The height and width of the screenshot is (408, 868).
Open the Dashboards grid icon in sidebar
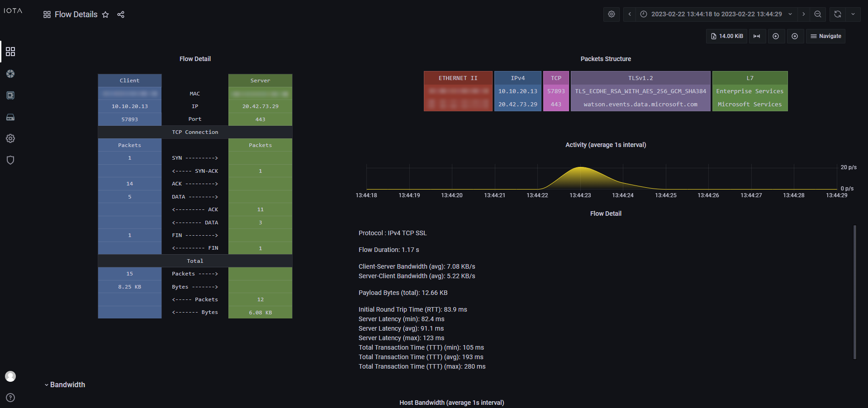pyautogui.click(x=10, y=52)
